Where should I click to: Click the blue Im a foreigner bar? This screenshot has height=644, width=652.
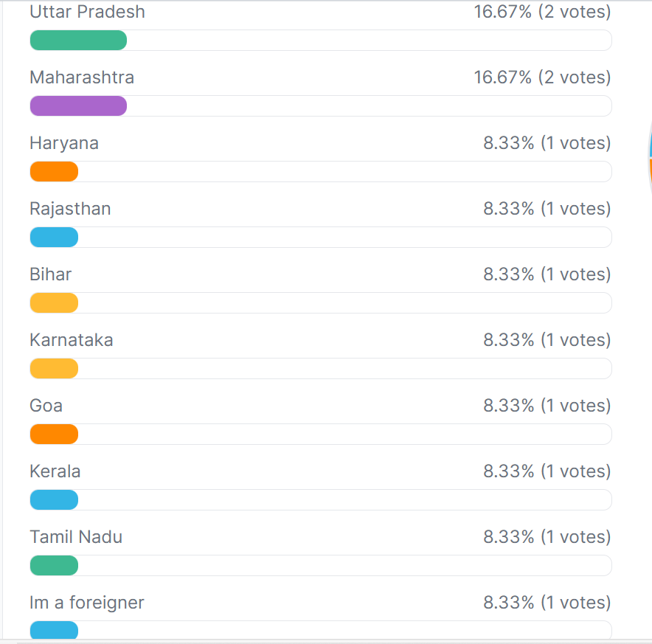click(54, 630)
